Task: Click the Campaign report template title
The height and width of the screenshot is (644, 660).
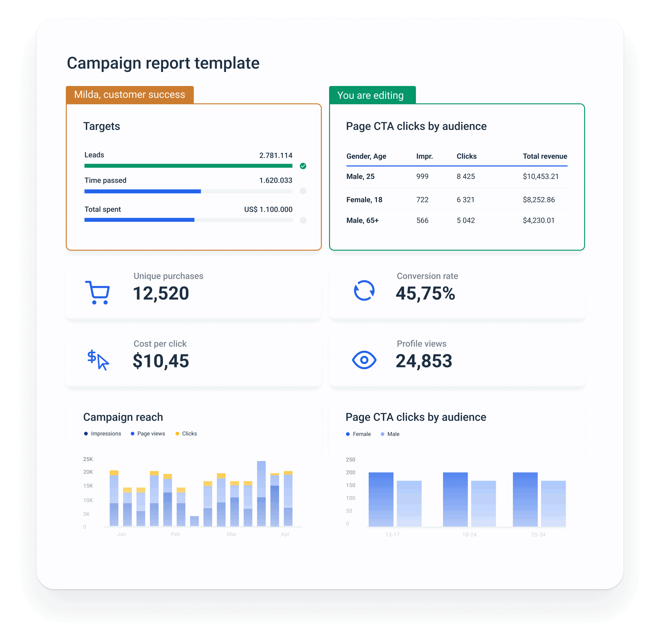Action: click(163, 63)
